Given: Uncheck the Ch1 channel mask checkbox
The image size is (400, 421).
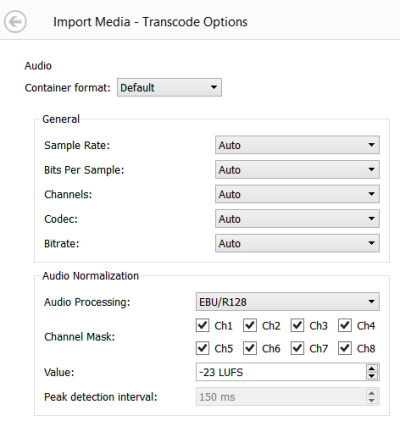Looking at the screenshot, I should pyautogui.click(x=203, y=325).
